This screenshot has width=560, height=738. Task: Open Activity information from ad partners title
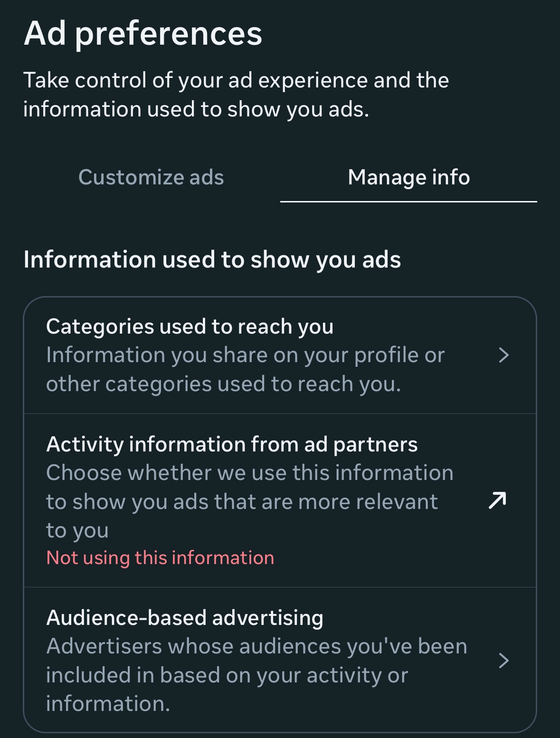(x=232, y=444)
